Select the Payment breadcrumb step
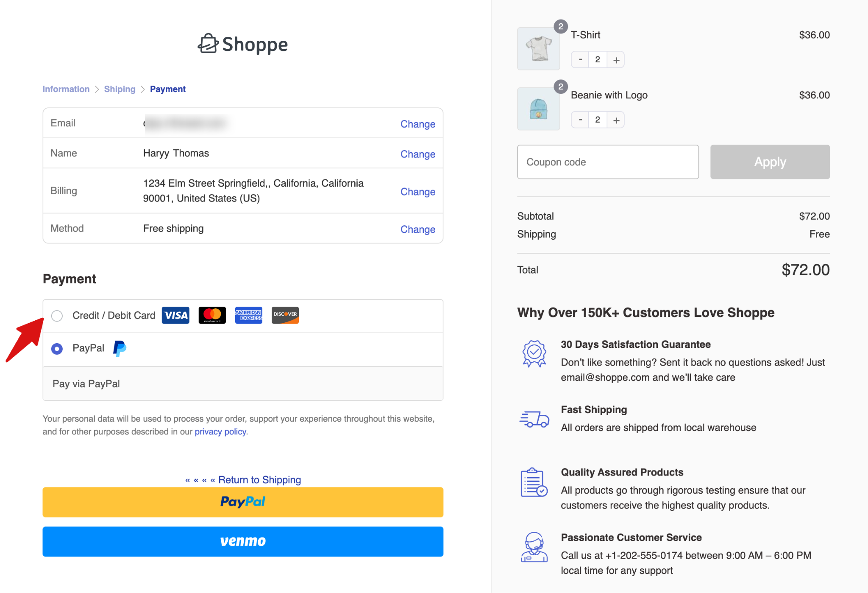 [168, 89]
